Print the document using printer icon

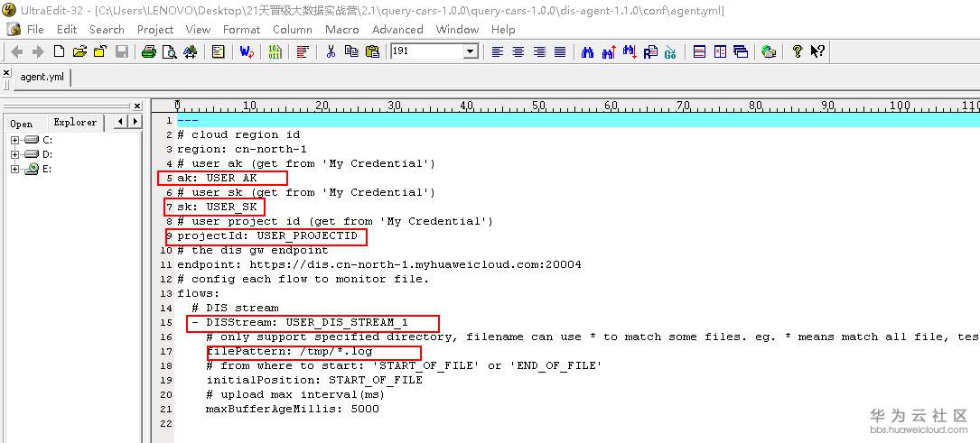coord(148,51)
